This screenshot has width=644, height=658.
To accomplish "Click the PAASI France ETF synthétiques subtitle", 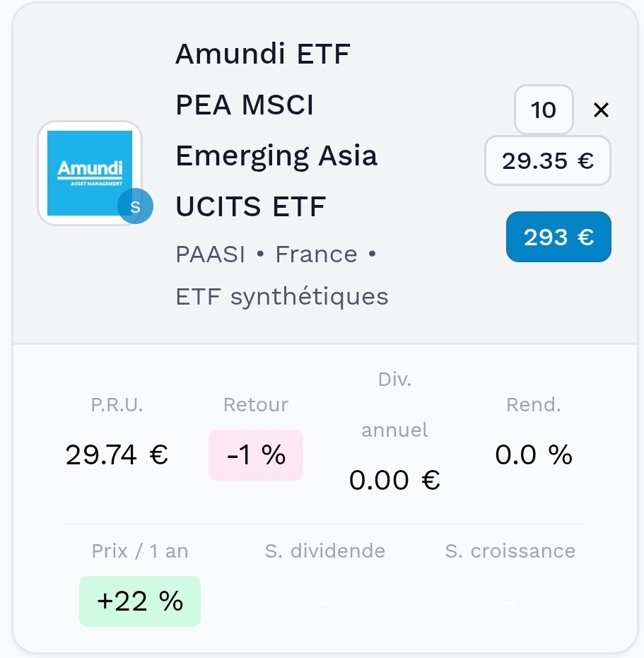I will tap(281, 275).
